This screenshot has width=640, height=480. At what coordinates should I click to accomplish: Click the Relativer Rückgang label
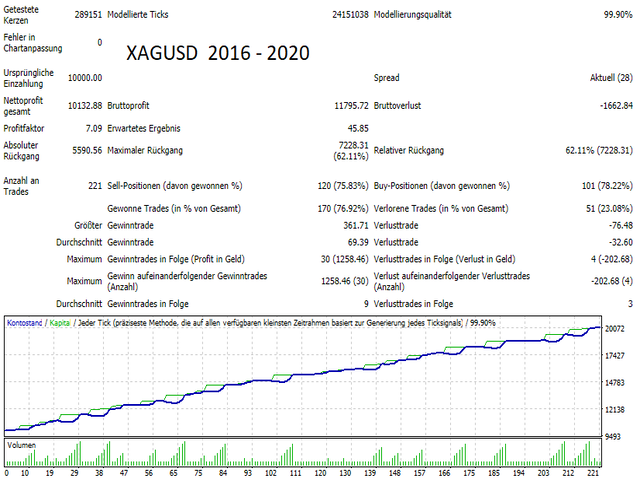click(409, 151)
